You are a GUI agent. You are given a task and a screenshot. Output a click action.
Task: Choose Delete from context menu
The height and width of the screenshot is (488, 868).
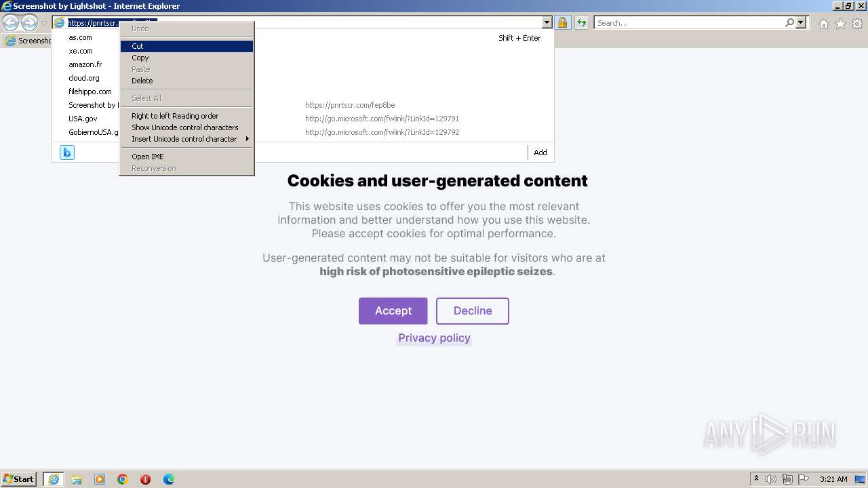click(186, 81)
